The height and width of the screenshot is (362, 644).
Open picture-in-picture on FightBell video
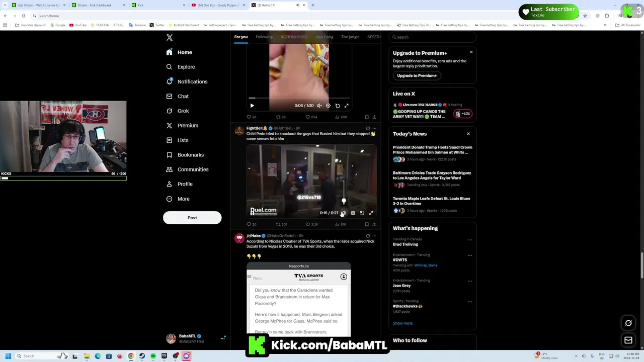362,213
